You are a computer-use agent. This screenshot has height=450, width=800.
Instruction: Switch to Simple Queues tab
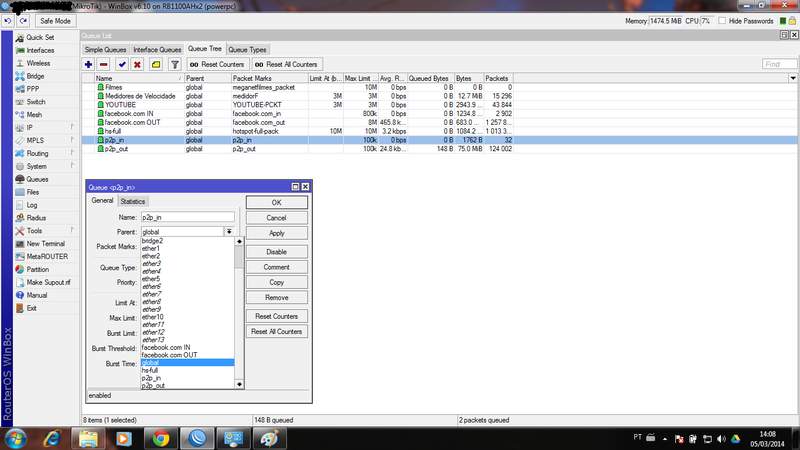(x=105, y=49)
